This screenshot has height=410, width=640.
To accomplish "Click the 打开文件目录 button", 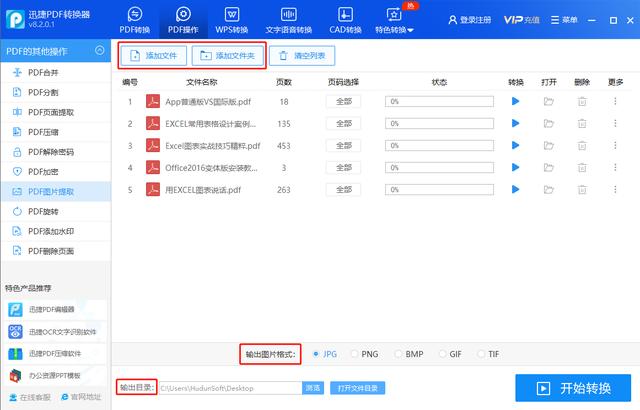I will click(x=358, y=388).
